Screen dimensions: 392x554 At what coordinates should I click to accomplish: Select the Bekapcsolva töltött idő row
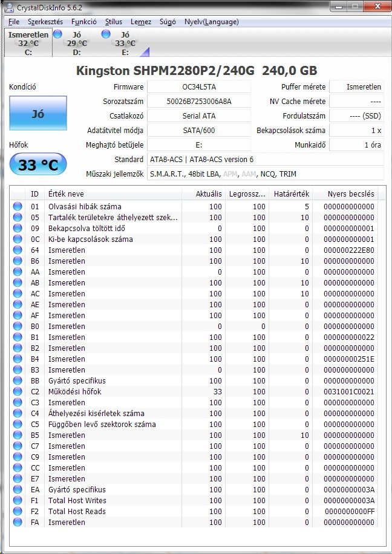tap(194, 228)
